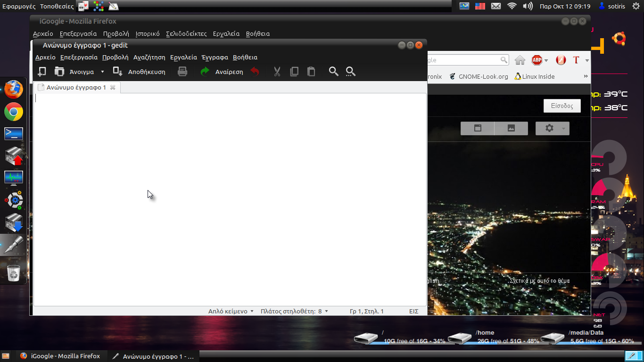
Task: Click the Print icon in gedit toolbar
Action: click(x=182, y=72)
